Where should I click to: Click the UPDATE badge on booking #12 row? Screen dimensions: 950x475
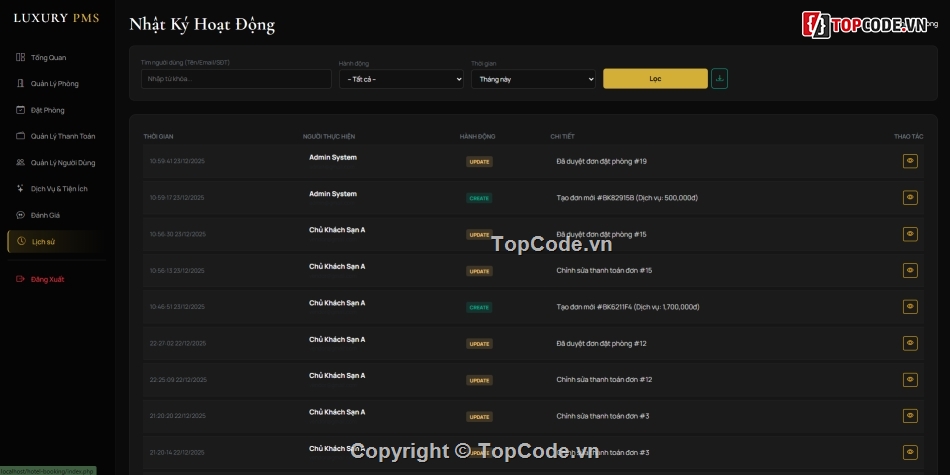[479, 344]
